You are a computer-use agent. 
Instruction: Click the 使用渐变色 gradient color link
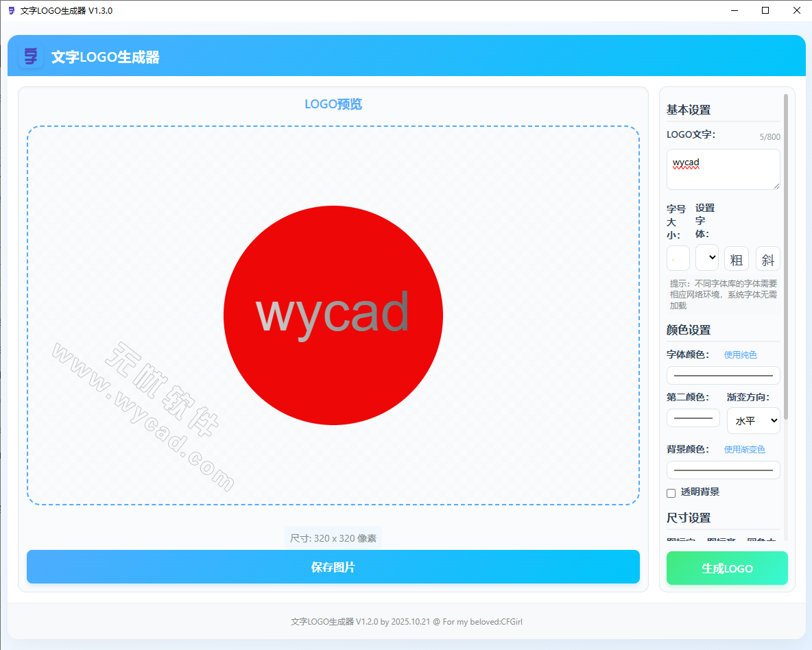(x=745, y=449)
